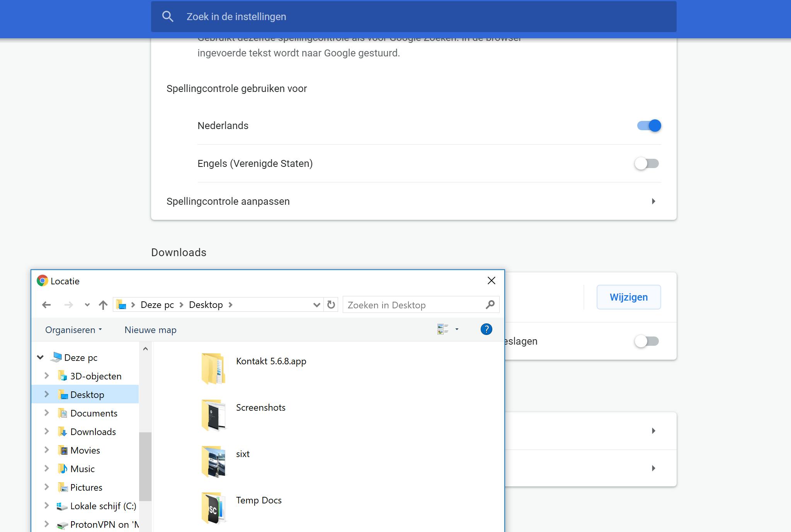Open the sixt folder
The height and width of the screenshot is (532, 791).
pos(243,454)
